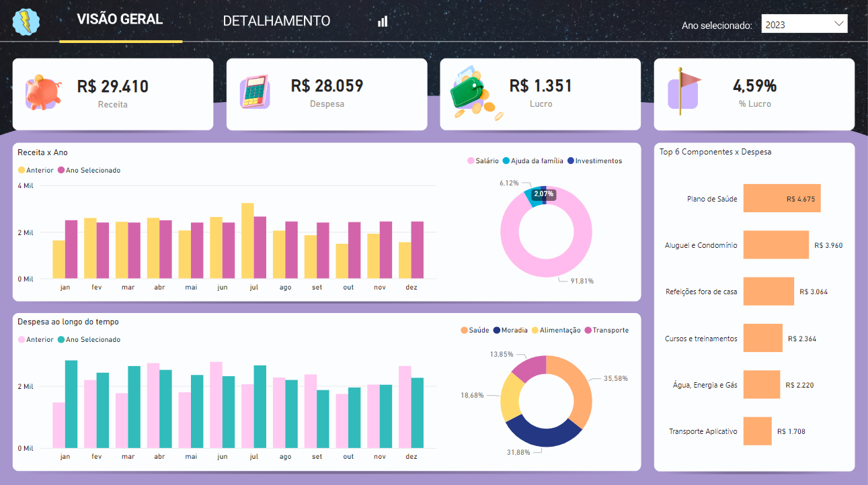The height and width of the screenshot is (485, 868).
Task: Switch to the VISÃO GERAL tab
Action: [x=120, y=19]
